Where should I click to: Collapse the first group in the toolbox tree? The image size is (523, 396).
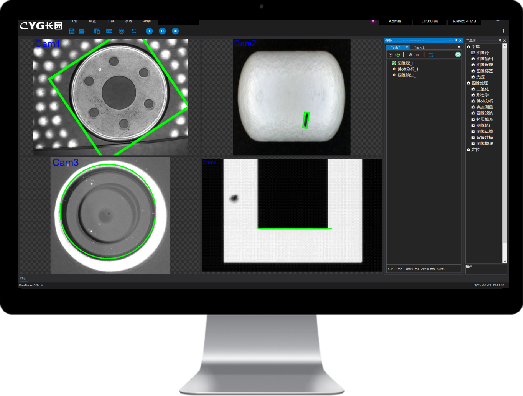(x=469, y=47)
